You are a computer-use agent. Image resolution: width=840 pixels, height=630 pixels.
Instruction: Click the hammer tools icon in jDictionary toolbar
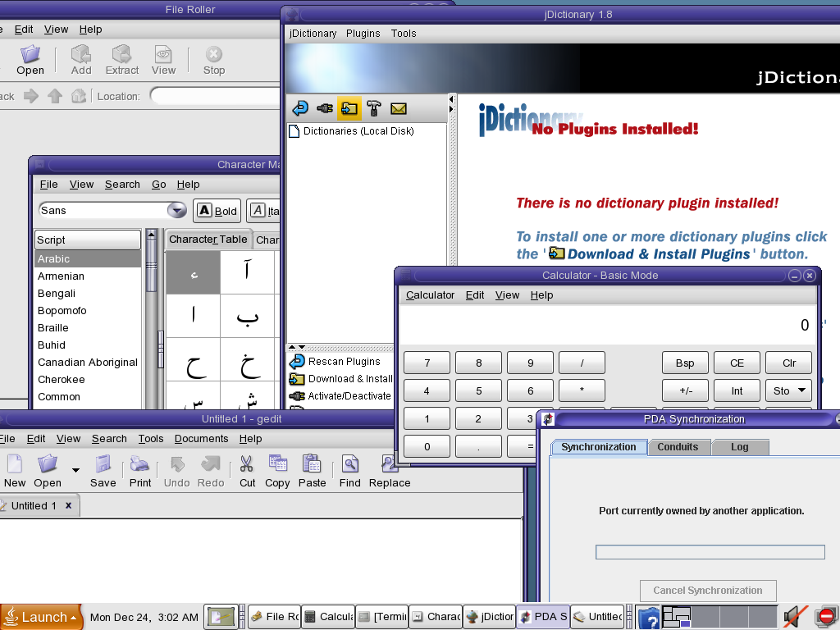coord(374,109)
